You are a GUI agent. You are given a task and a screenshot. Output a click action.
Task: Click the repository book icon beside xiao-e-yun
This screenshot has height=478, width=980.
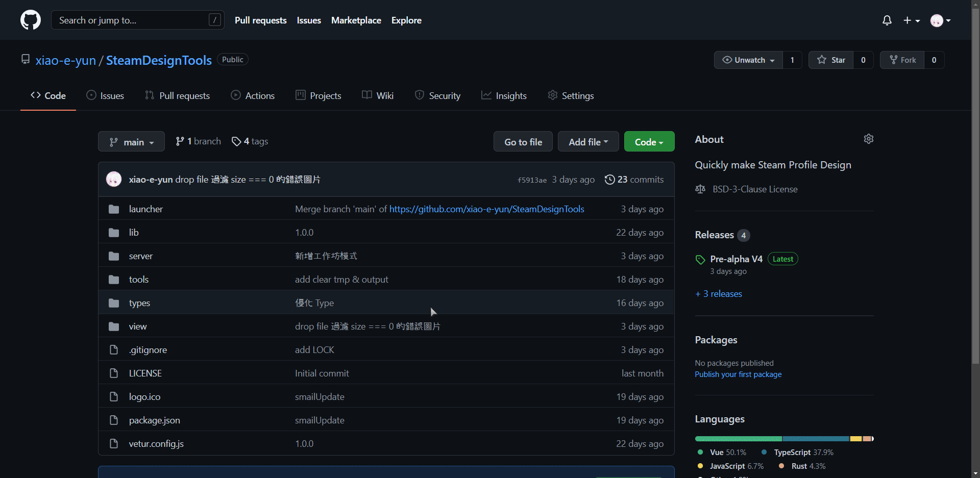[x=26, y=59]
